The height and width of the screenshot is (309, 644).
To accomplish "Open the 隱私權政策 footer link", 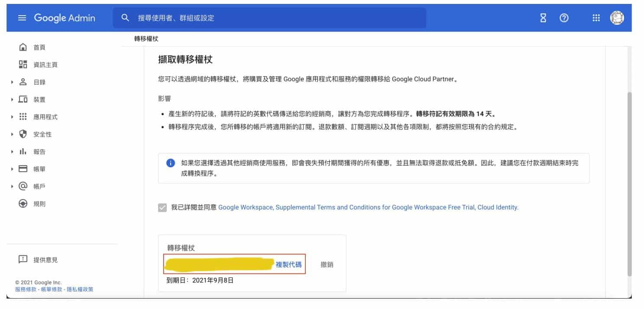I will [x=80, y=289].
